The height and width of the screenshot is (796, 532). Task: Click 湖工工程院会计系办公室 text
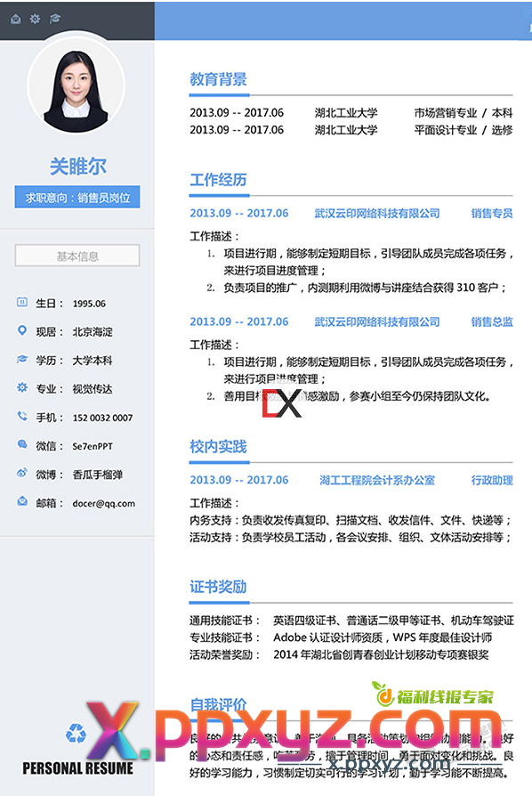(377, 480)
